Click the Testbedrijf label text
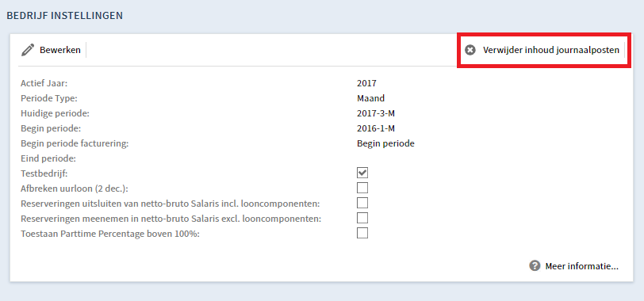This screenshot has height=301, width=644. point(44,173)
